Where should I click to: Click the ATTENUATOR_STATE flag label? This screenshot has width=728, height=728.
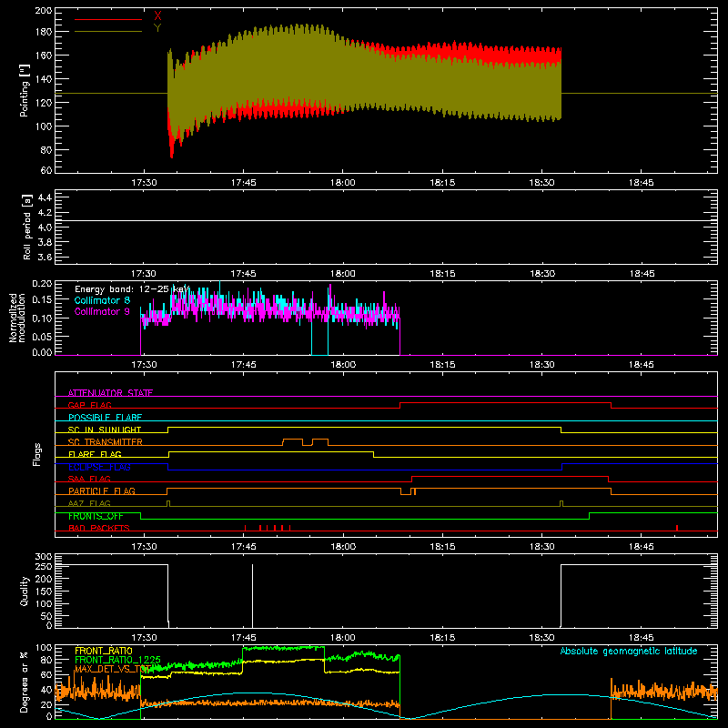pos(110,393)
